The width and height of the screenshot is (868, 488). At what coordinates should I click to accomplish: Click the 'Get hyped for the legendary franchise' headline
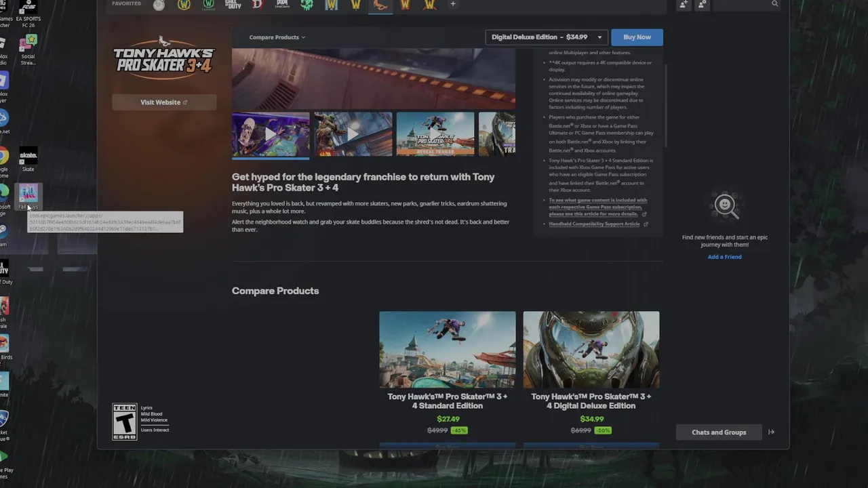click(x=363, y=182)
